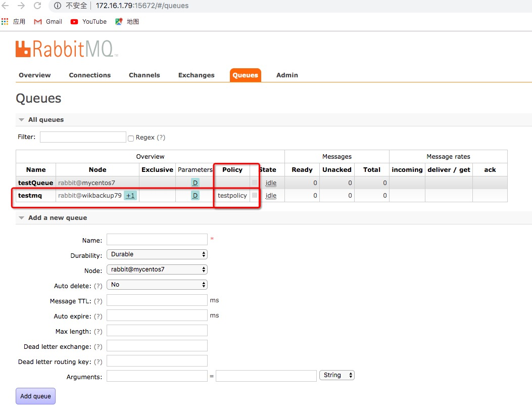Click the Message TTL (?) help link
532x408 pixels.
98,301
